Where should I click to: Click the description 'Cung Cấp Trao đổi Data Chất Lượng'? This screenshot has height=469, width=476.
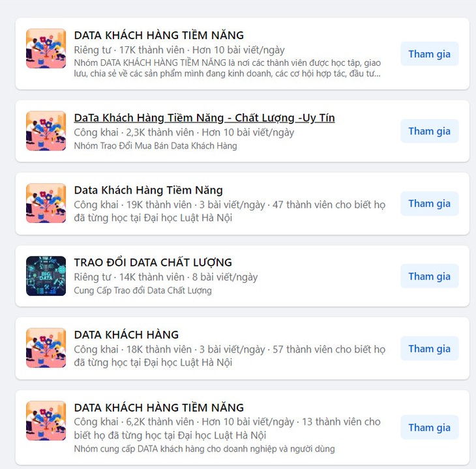[143, 291]
